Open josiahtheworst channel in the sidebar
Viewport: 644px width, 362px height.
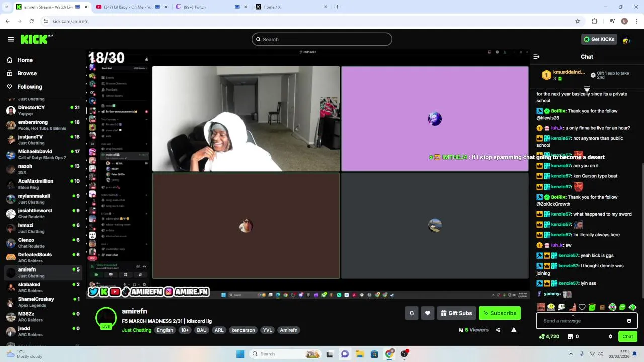point(42,213)
